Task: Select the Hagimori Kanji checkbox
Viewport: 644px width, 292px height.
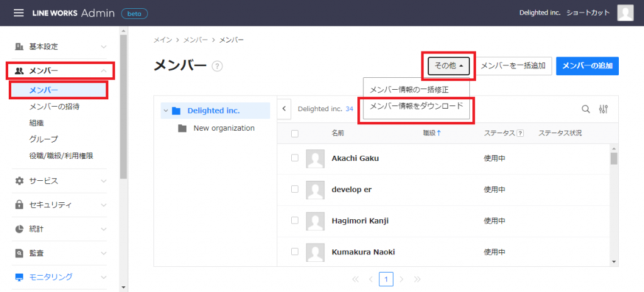Action: point(294,220)
